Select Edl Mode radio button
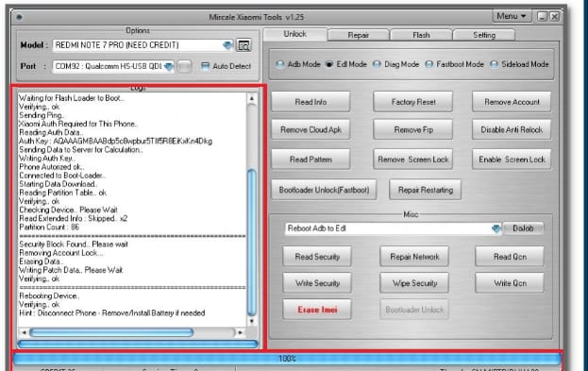The image size is (588, 371). tap(328, 64)
